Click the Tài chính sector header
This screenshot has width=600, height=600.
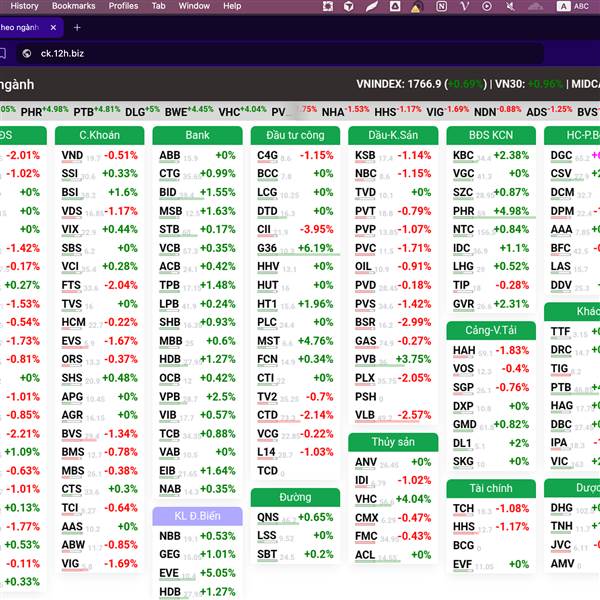point(491,488)
